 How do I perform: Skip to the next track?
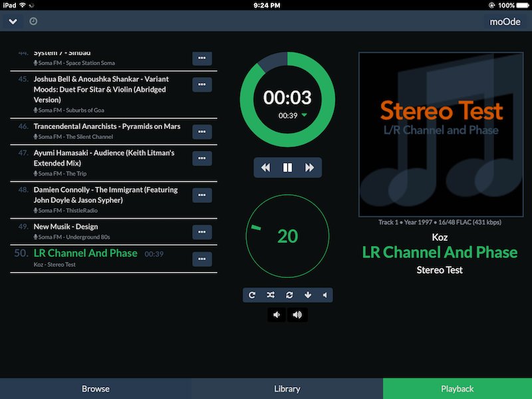[x=309, y=168]
